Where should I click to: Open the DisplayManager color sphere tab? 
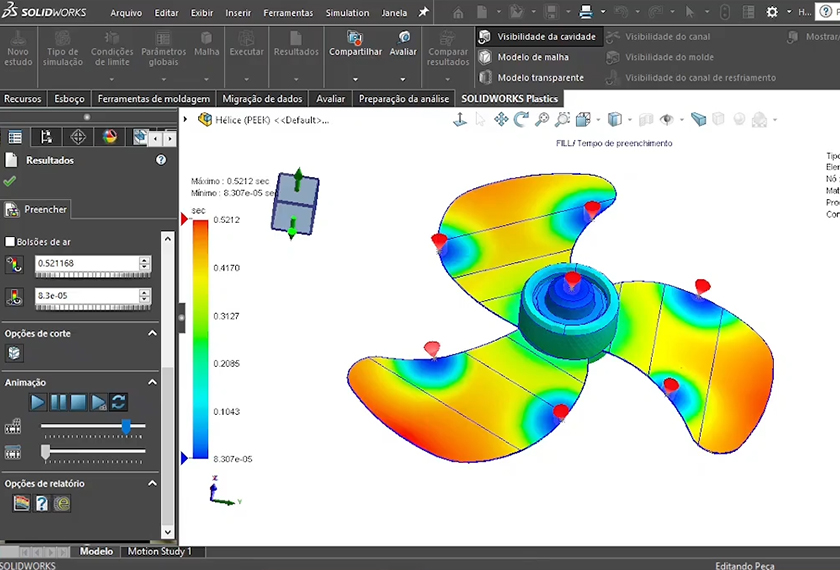109,137
